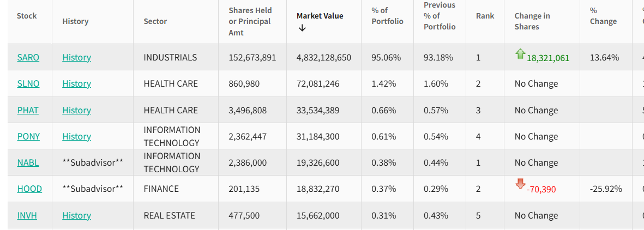The width and height of the screenshot is (644, 230).
Task: Open the SARO stock link
Action: [x=28, y=57]
